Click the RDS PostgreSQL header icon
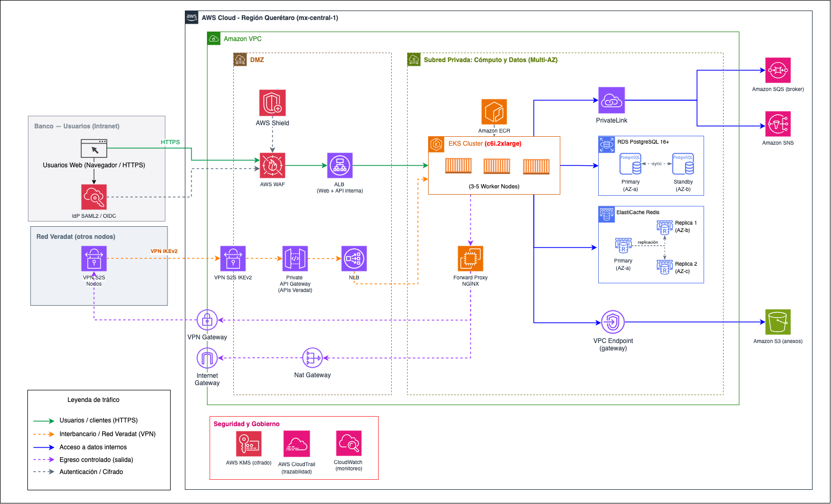Viewport: 831px width, 504px height. point(607,145)
